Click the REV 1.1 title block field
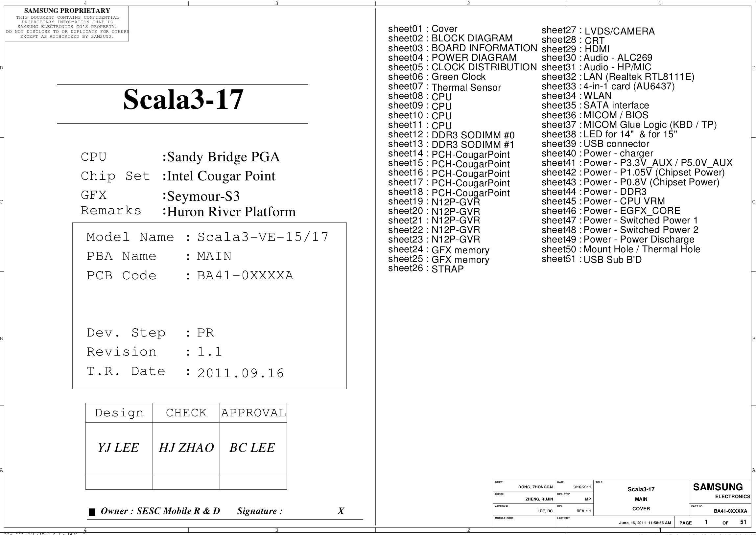The width and height of the screenshot is (756, 535). (x=583, y=511)
